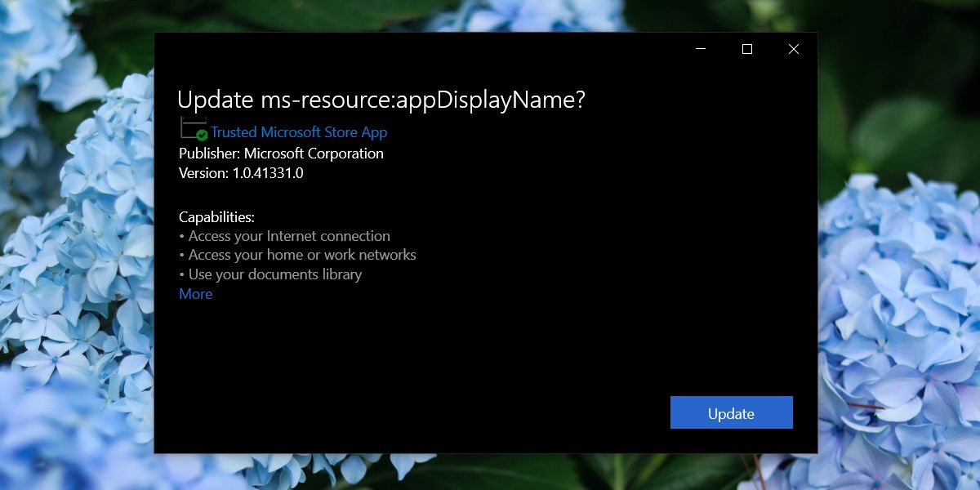This screenshot has width=980, height=490.
Task: Select the heading 'Update ms-resource:appDisplayName?'
Action: pos(381,100)
